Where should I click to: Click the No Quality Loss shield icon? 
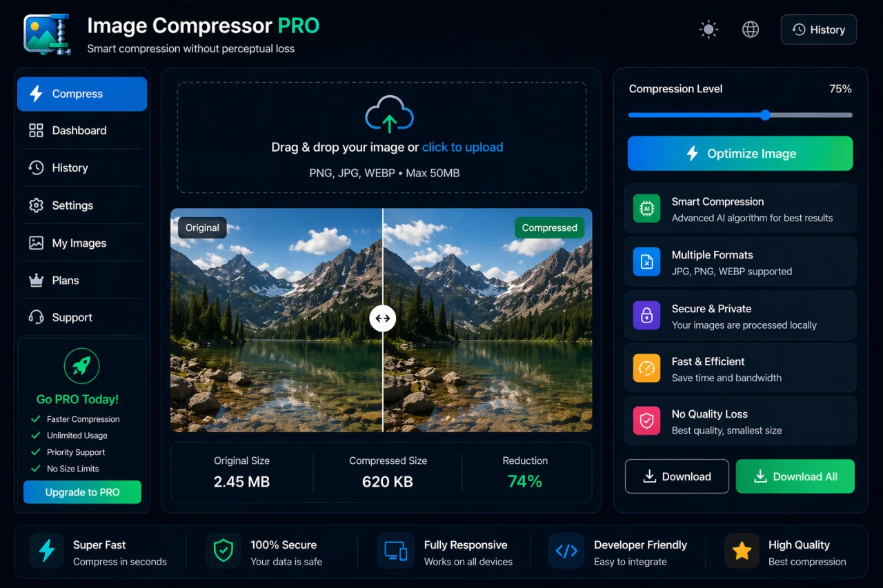point(646,421)
